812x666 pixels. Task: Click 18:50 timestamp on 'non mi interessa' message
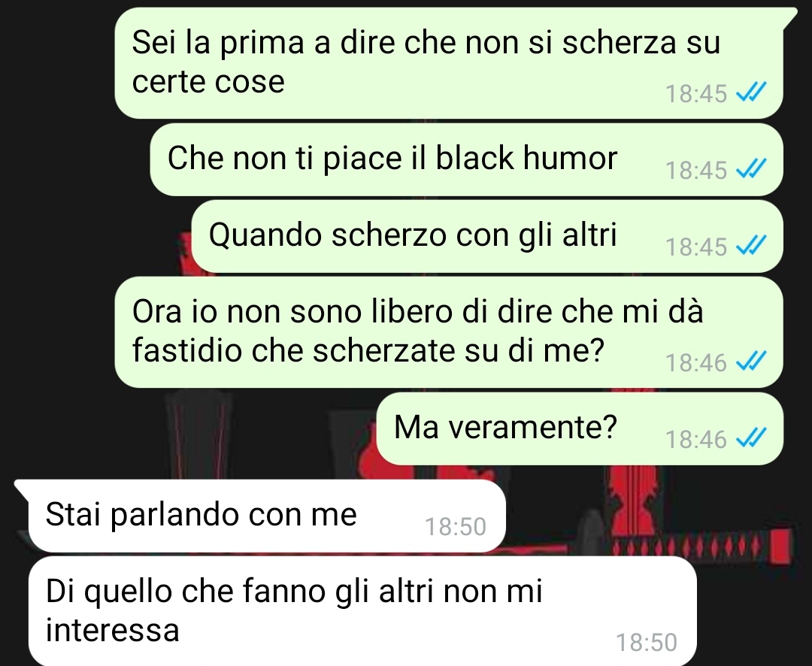point(647,643)
